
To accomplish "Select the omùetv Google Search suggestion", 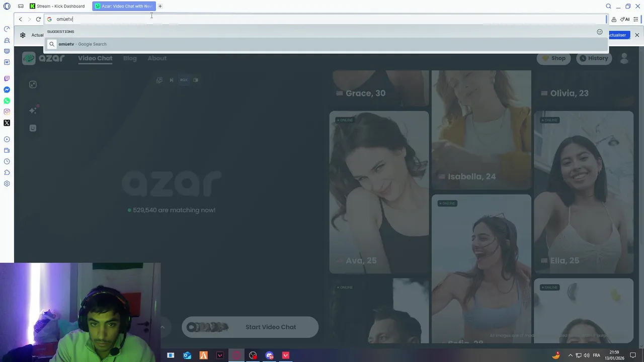I will pyautogui.click(x=326, y=44).
